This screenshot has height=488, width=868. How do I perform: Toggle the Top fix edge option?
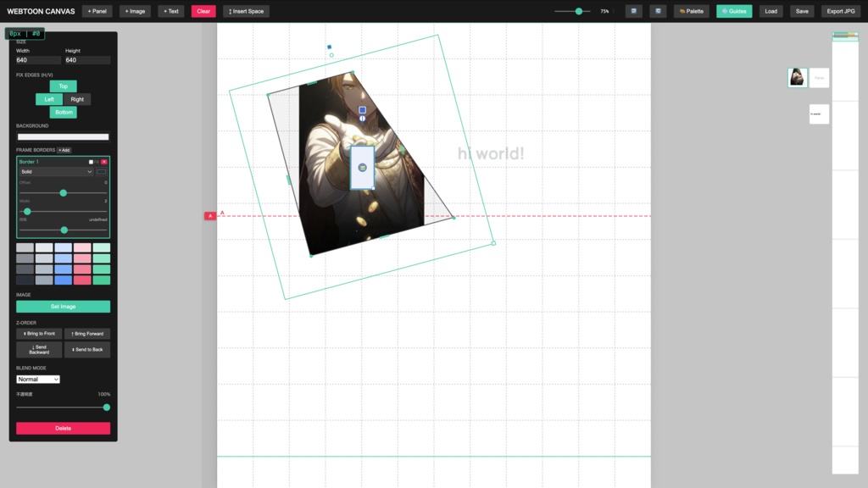[x=63, y=86]
